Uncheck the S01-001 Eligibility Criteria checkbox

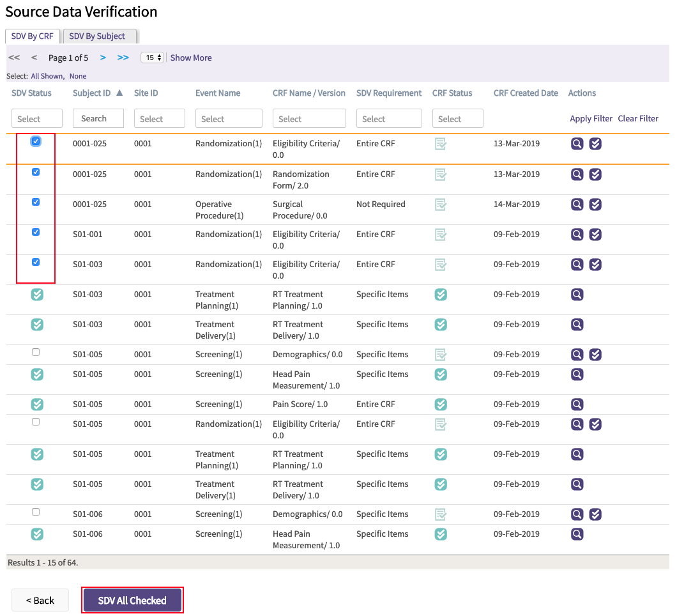click(36, 232)
